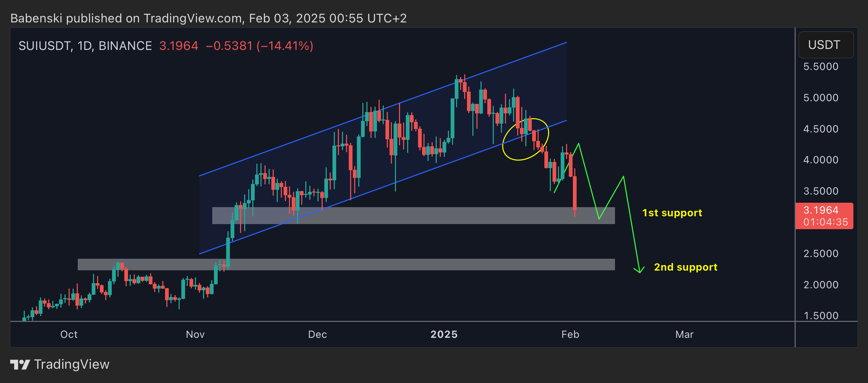868x383 pixels.
Task: Click the 01:04:35 countdown timer
Action: (826, 222)
